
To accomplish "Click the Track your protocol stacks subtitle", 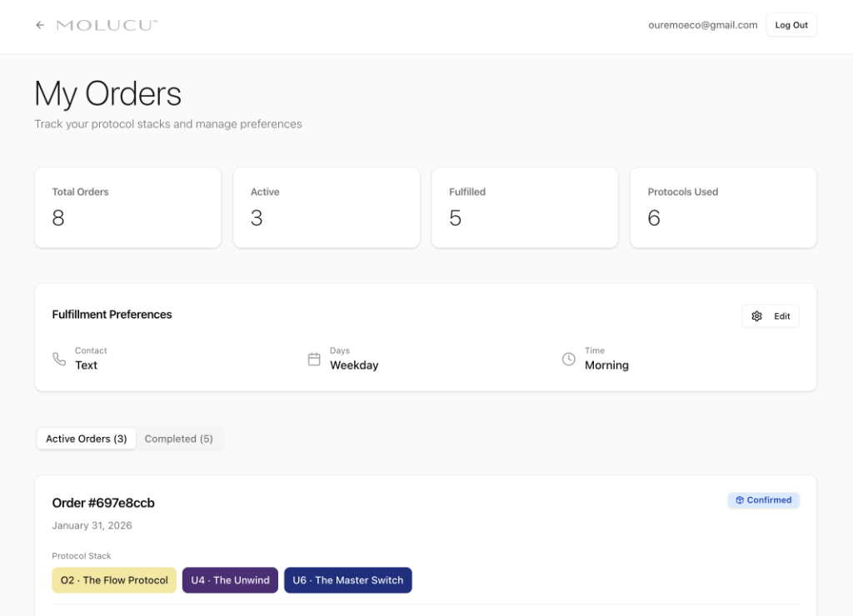I will coord(168,124).
